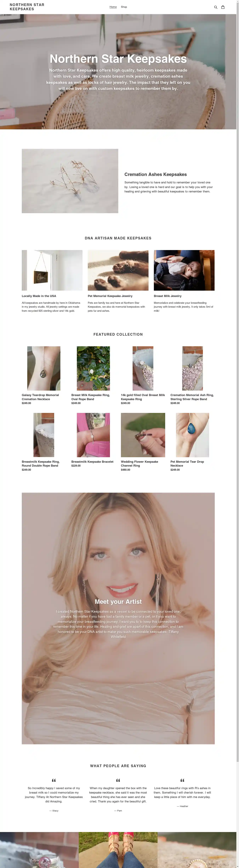Click the Open sign studio image
The image size is (239, 868).
pos(52,270)
